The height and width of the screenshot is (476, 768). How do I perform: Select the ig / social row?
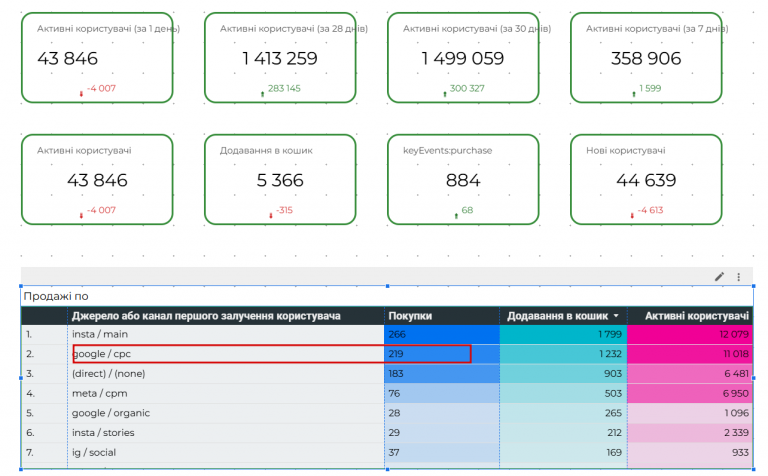(387, 452)
